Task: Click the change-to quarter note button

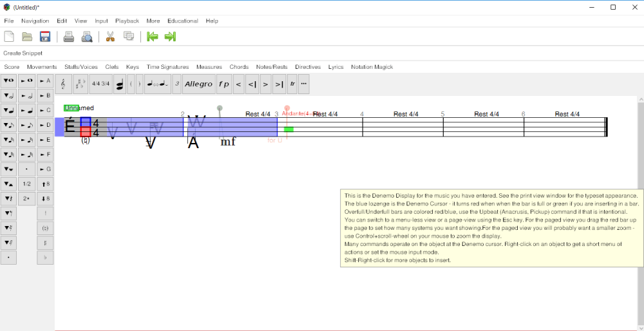Action: (x=8, y=111)
